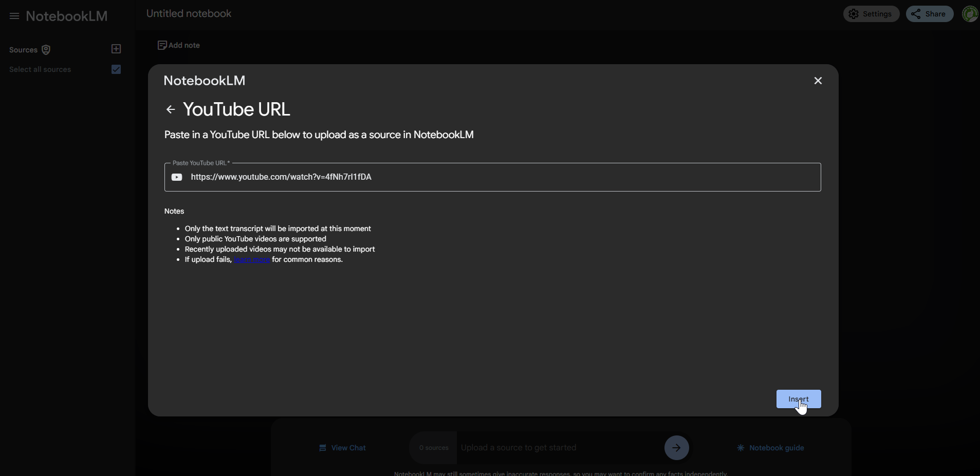Click the NotebookLM title inside the dialog
980x476 pixels.
coord(204,81)
